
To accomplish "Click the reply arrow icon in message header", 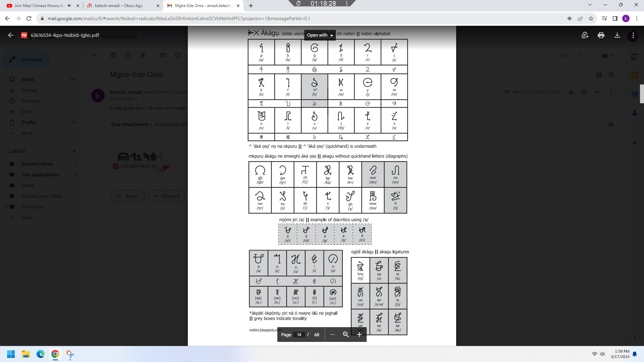I will tap(598, 92).
